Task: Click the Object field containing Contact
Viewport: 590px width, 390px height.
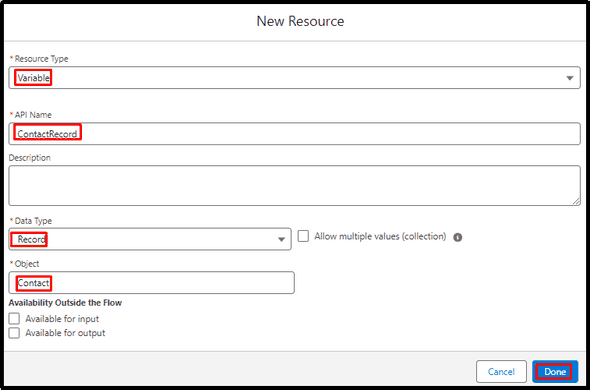Action: pos(151,283)
